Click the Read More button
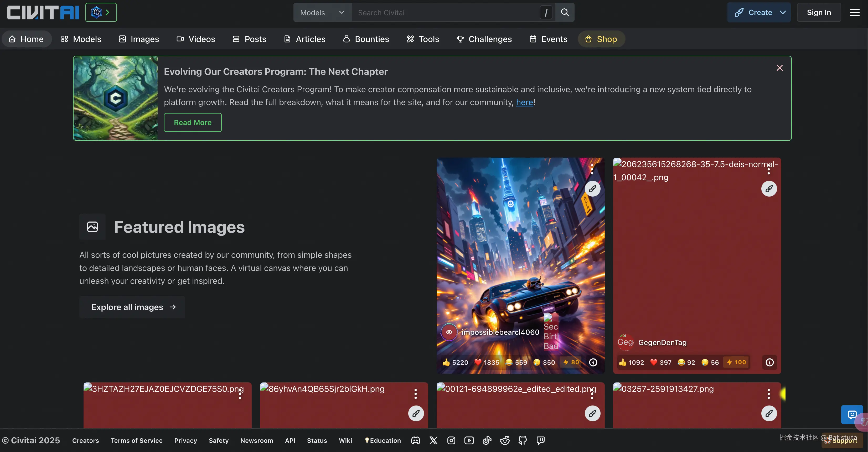868x452 pixels. point(192,122)
